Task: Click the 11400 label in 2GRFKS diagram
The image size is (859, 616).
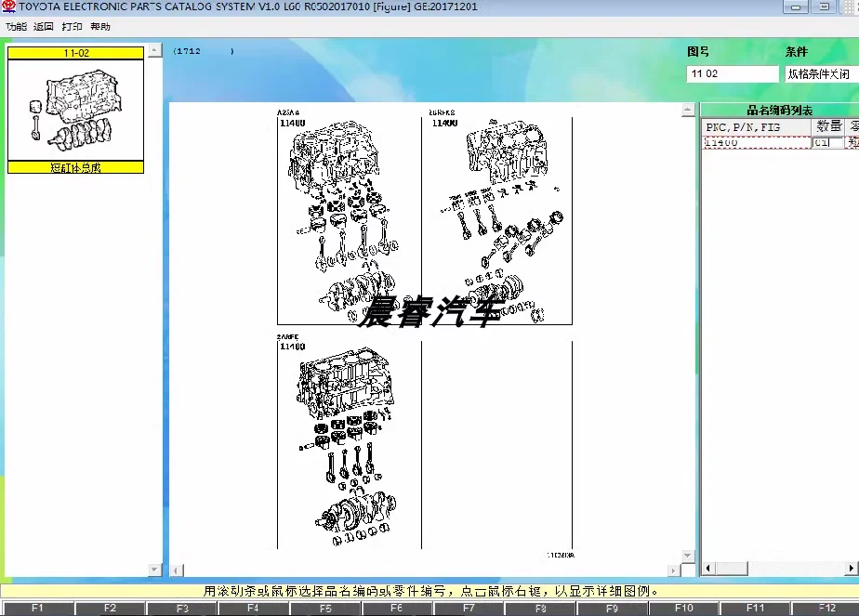Action: 444,124
